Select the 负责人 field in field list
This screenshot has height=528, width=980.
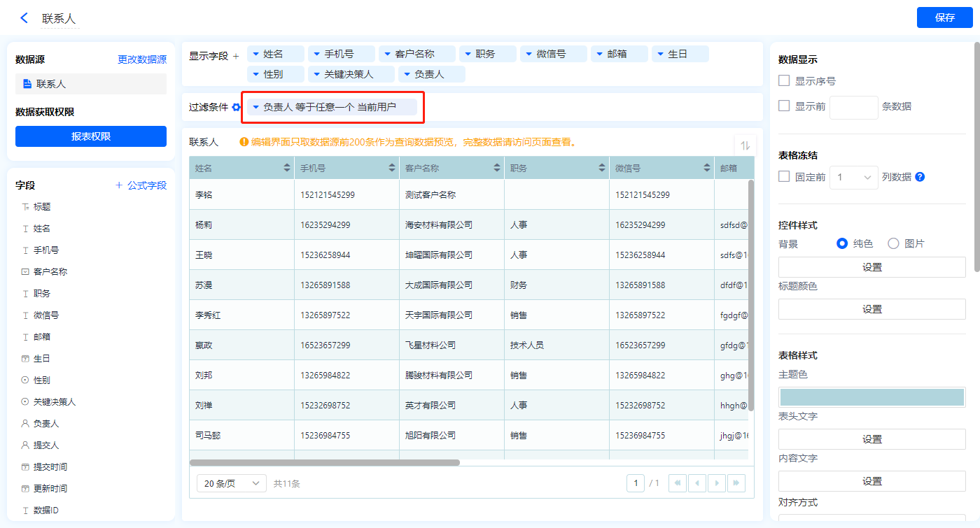coord(46,424)
